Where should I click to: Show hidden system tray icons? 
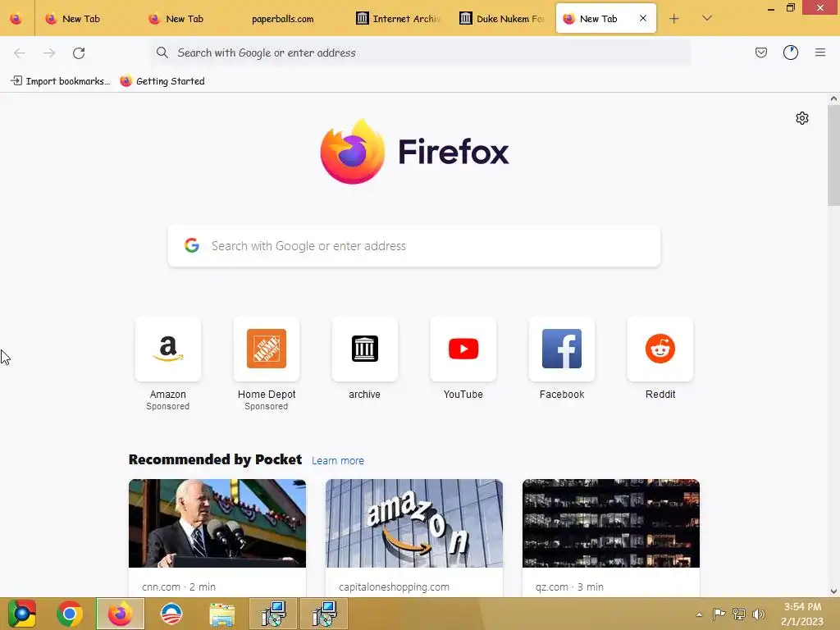[699, 614]
